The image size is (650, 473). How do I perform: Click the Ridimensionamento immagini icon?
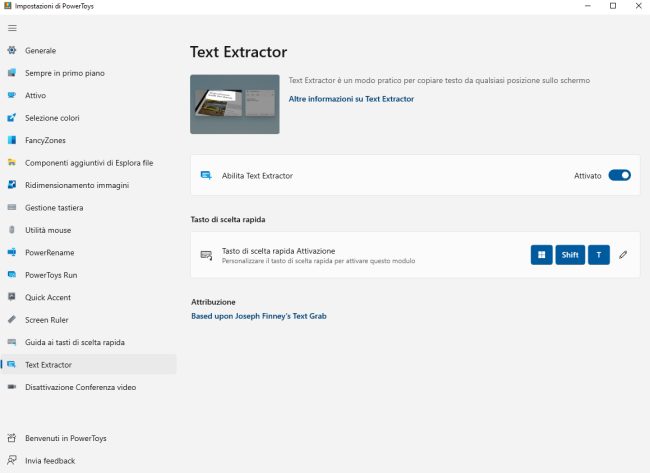click(12, 184)
